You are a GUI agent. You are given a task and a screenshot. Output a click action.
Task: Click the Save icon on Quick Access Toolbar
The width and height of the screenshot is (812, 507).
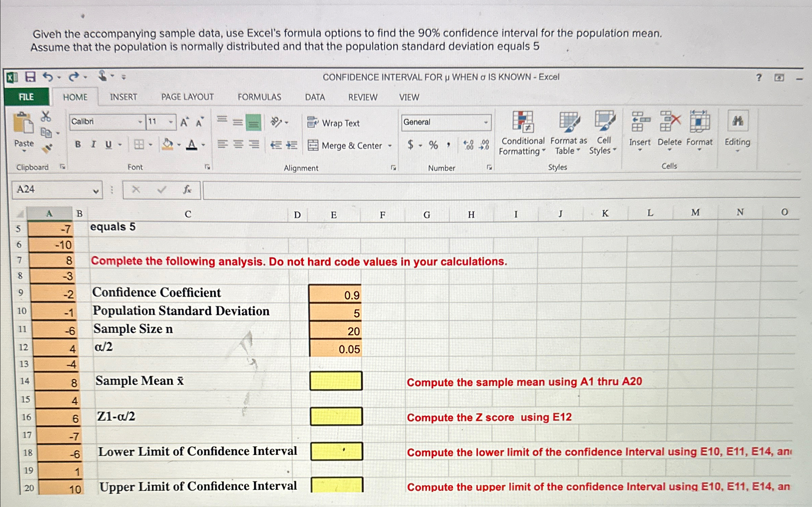(31, 77)
